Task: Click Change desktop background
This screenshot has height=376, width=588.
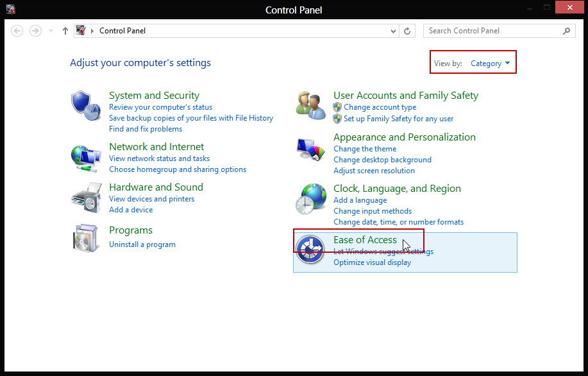Action: pyautogui.click(x=383, y=160)
